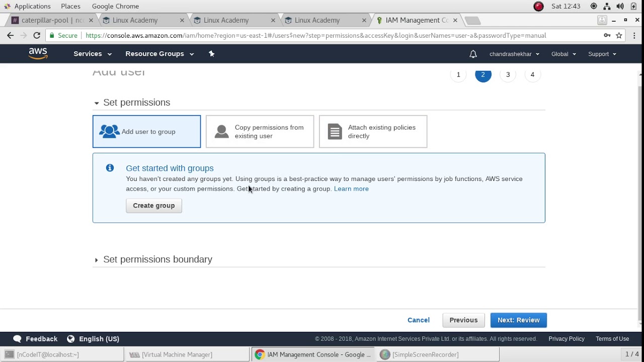644x362 pixels.
Task: Click the Chrome profile avatar button
Action: pos(602,20)
